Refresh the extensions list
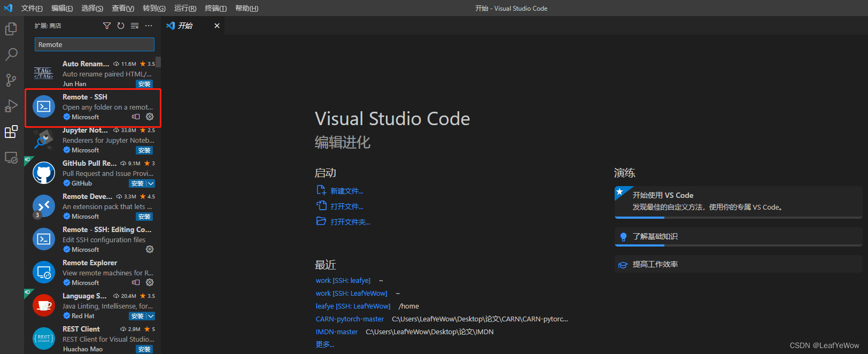 pyautogui.click(x=121, y=26)
